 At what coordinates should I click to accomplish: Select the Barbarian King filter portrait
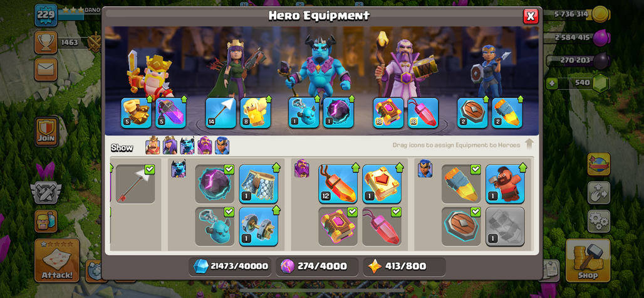[152, 146]
